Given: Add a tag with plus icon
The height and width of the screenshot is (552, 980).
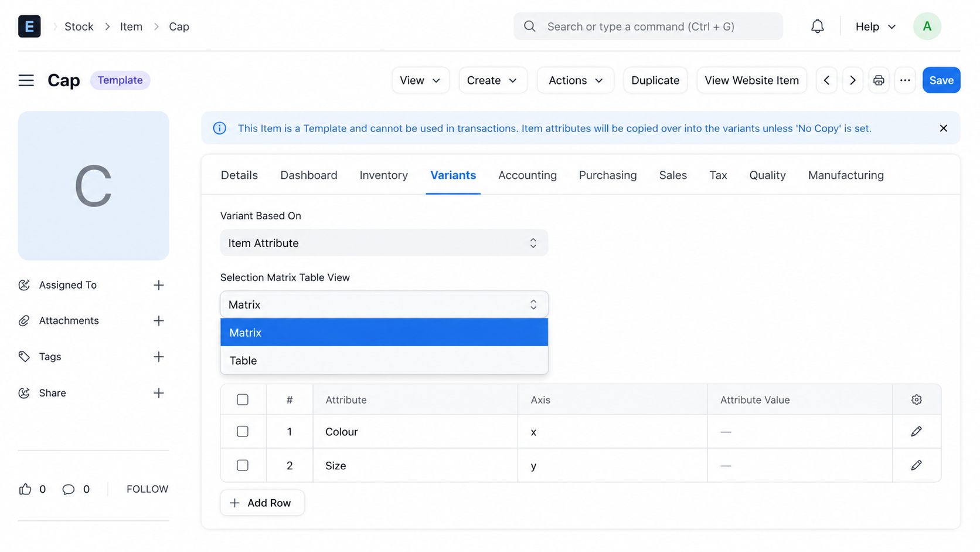Looking at the screenshot, I should tap(158, 357).
